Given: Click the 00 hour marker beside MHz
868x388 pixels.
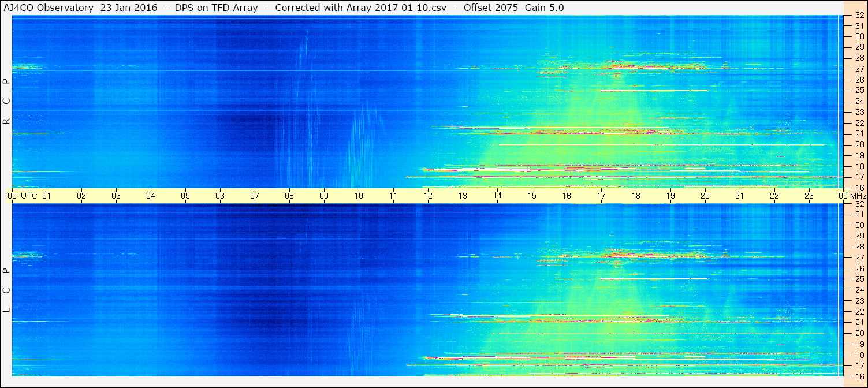Looking at the screenshot, I should [843, 196].
